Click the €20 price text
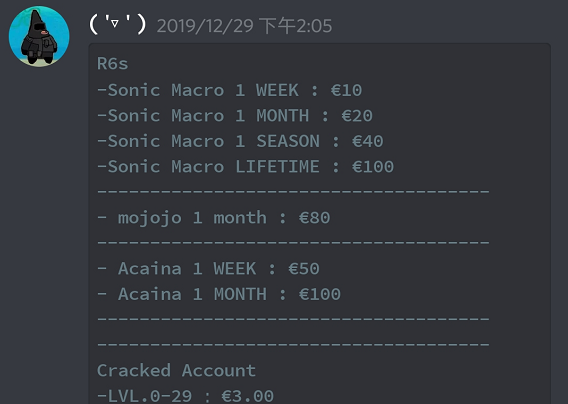The width and height of the screenshot is (568, 404). coord(357,116)
